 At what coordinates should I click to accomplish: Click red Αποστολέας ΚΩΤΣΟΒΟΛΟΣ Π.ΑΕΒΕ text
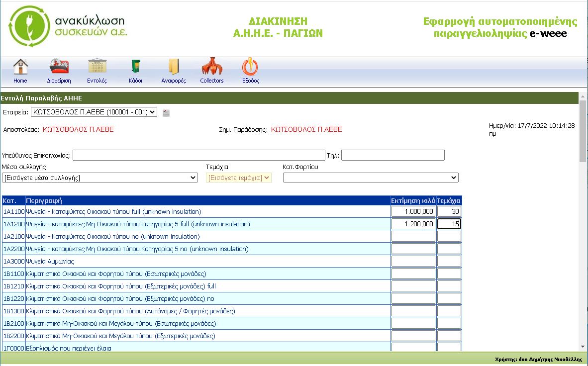click(x=78, y=129)
